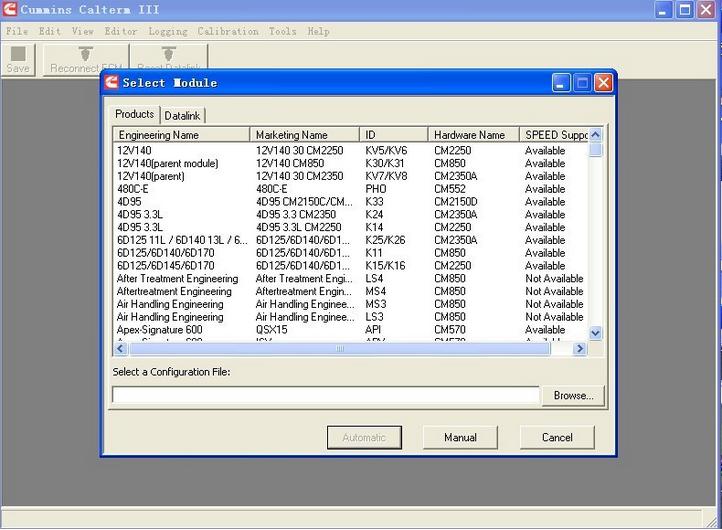Click the K25/K26 ID cell
Viewport: 722px width, 530px height.
385,240
